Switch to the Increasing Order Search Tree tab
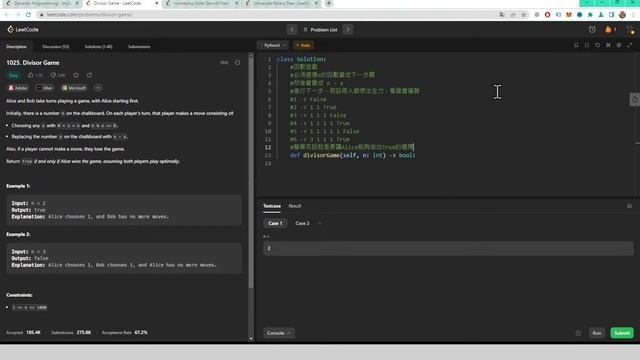This screenshot has height=360, width=640. 202,3
